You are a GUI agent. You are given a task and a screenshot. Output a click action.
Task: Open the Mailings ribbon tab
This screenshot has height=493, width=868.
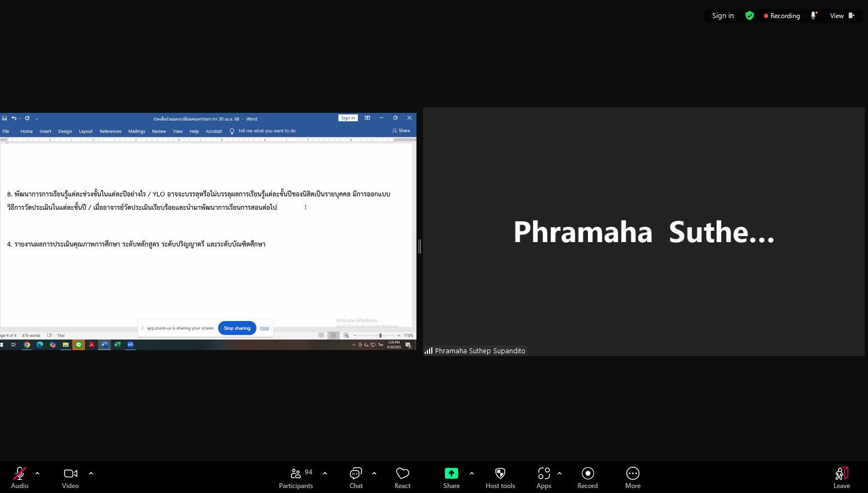[137, 131]
